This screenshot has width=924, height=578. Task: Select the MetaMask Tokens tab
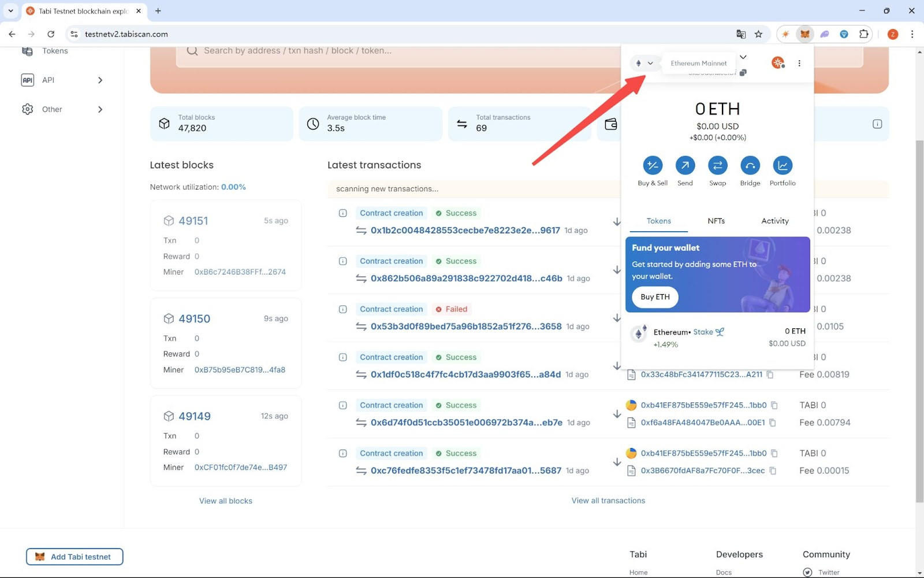click(659, 221)
